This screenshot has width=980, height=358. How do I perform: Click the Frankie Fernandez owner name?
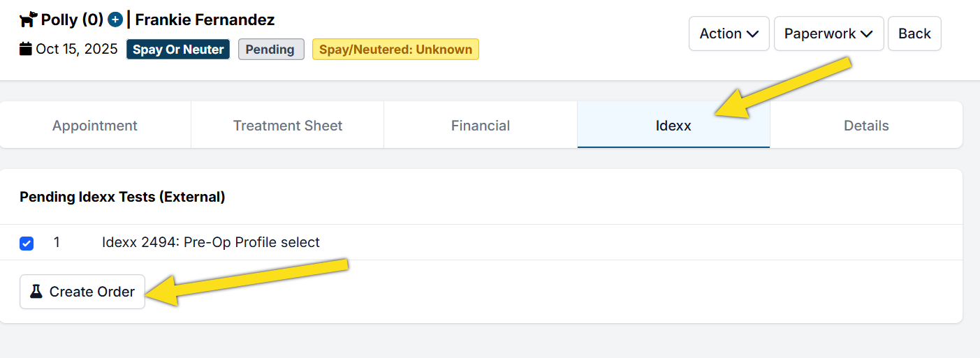click(205, 20)
